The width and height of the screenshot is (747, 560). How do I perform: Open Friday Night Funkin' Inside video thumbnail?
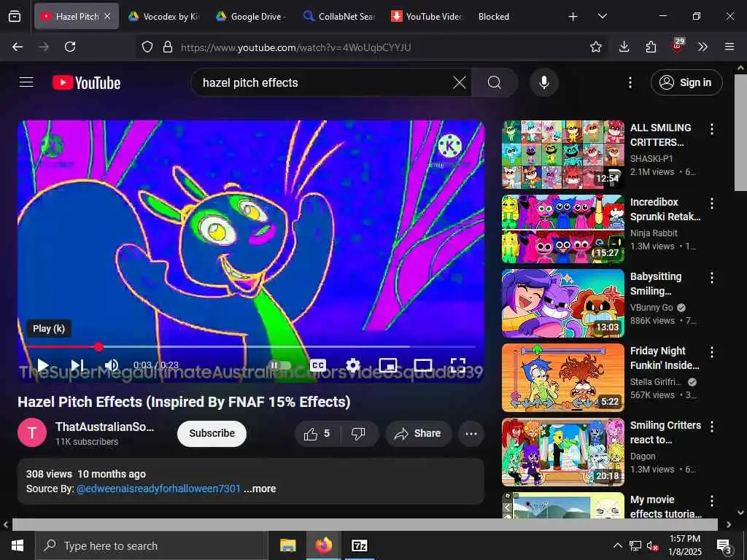(x=562, y=378)
